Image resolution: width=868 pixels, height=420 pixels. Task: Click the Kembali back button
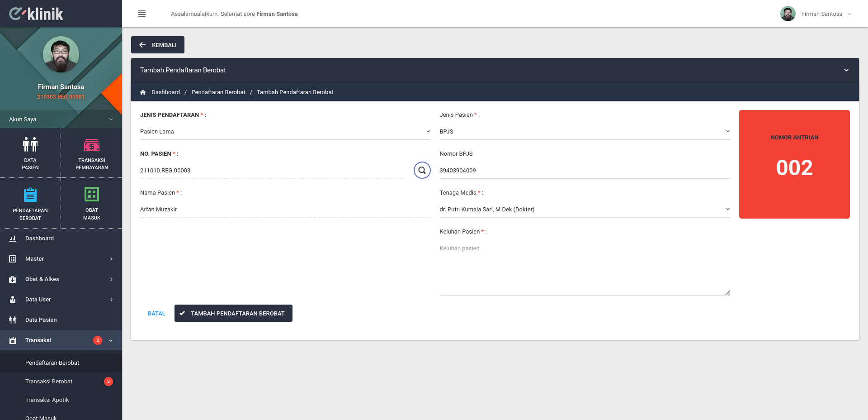[x=158, y=45]
